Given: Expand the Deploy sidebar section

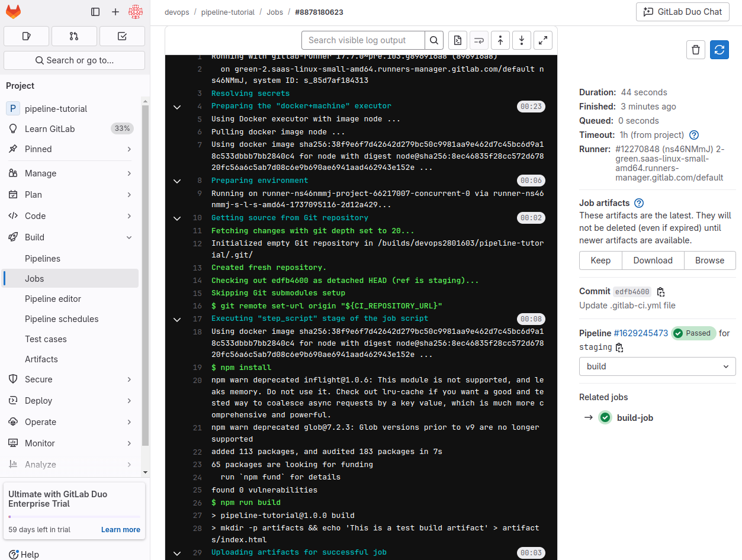Looking at the screenshot, I should click(x=71, y=401).
